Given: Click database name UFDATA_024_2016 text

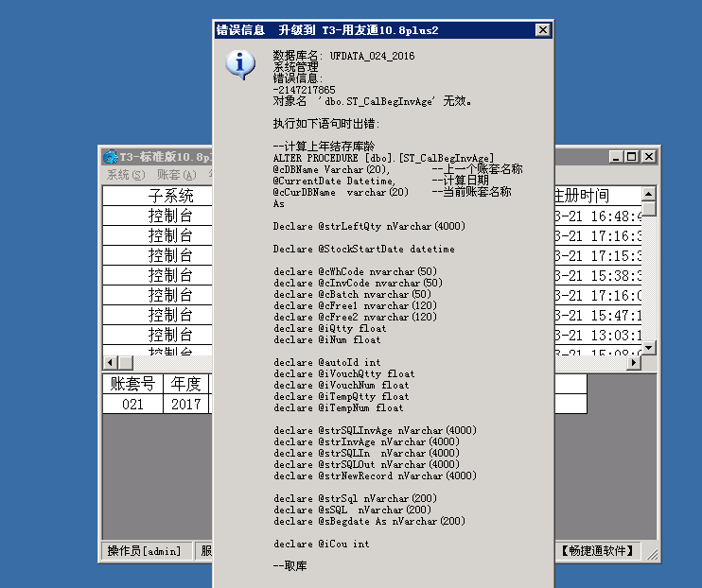Looking at the screenshot, I should pyautogui.click(x=372, y=56).
